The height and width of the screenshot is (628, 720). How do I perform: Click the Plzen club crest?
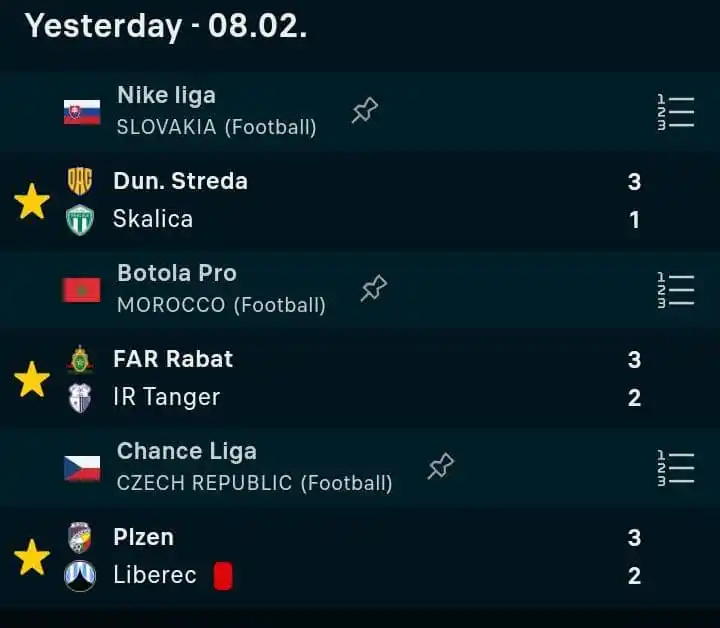click(x=80, y=537)
